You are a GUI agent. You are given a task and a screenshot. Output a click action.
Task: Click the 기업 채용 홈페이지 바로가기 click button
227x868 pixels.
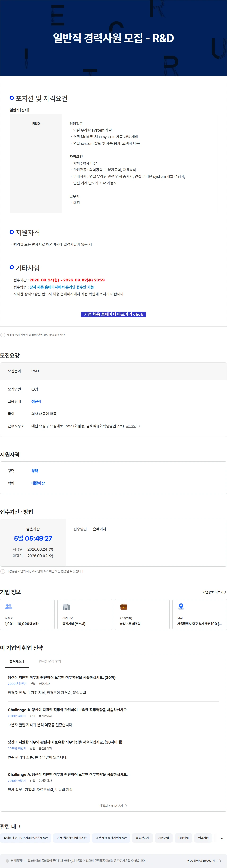[x=113, y=314]
